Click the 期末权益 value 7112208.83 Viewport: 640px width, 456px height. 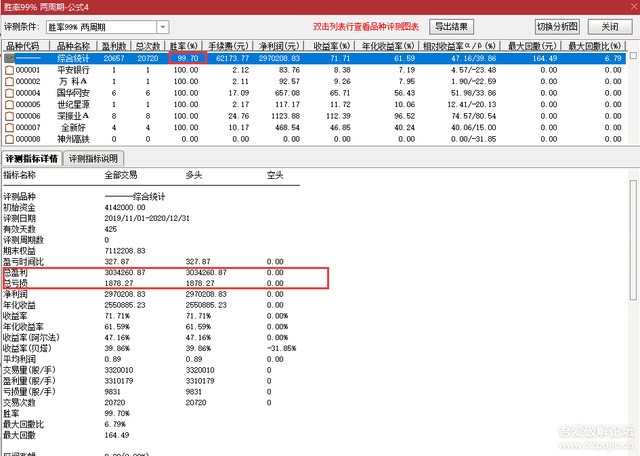(x=125, y=251)
